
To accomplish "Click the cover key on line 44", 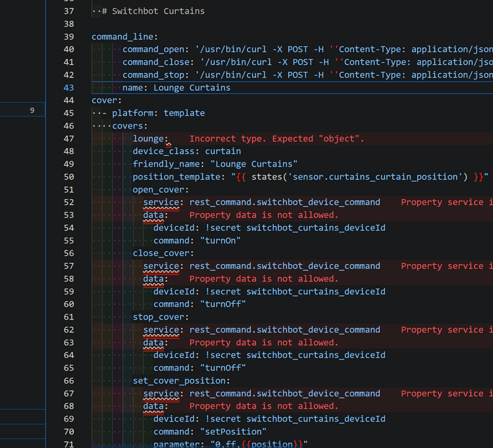I will pyautogui.click(x=105, y=100).
